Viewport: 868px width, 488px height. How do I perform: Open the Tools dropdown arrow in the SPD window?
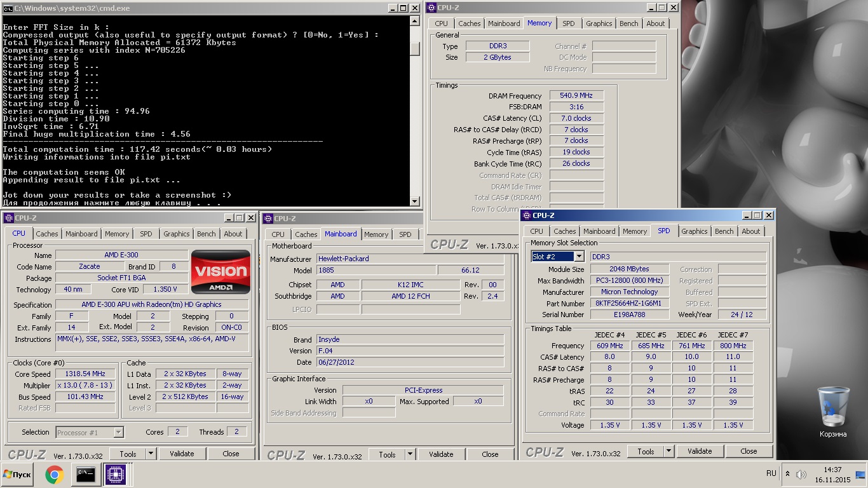669,451
